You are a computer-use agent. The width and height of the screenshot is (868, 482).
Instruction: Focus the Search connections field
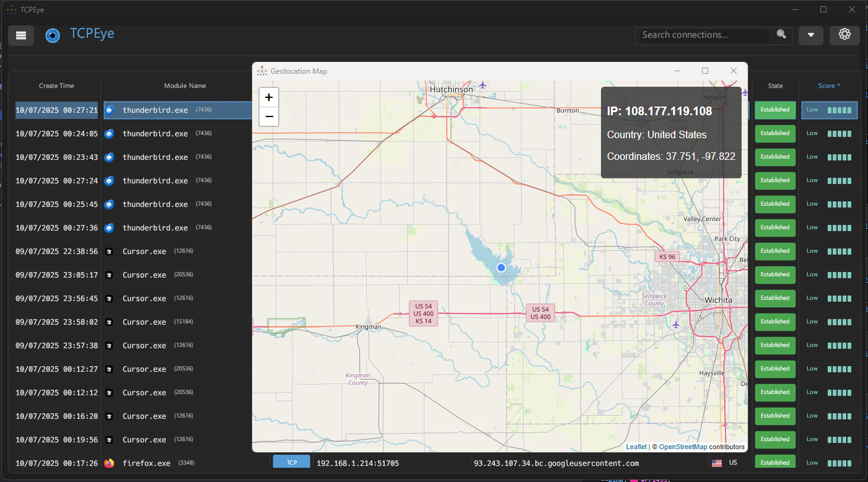pos(704,35)
